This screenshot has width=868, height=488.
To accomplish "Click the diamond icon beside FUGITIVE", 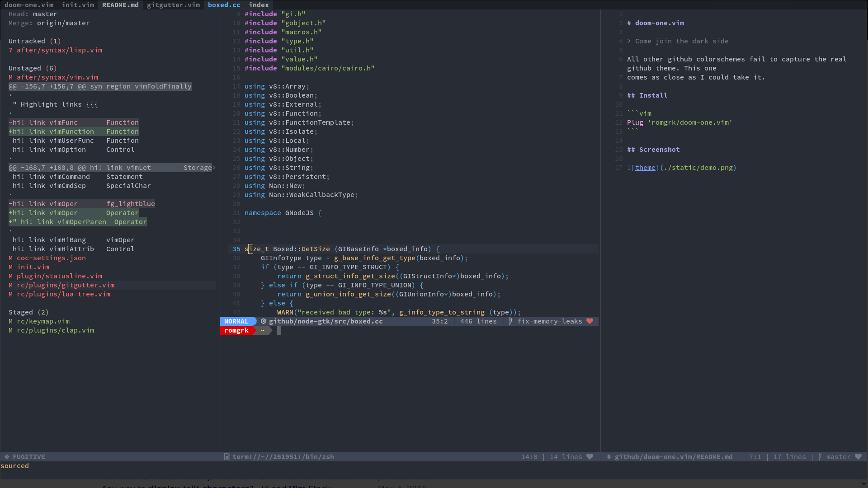I will [x=7, y=457].
